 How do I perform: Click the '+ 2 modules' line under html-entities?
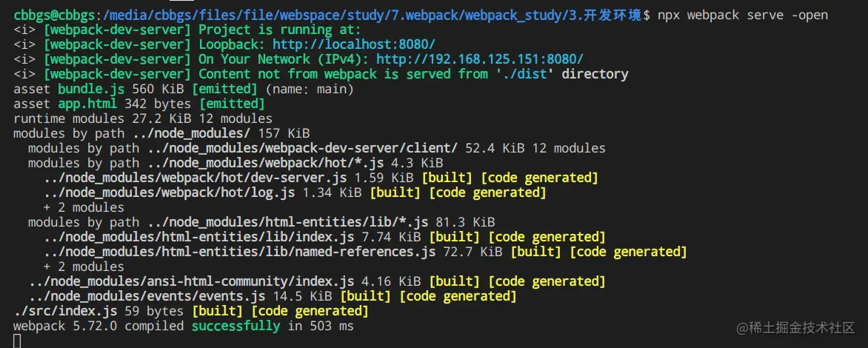(x=84, y=267)
